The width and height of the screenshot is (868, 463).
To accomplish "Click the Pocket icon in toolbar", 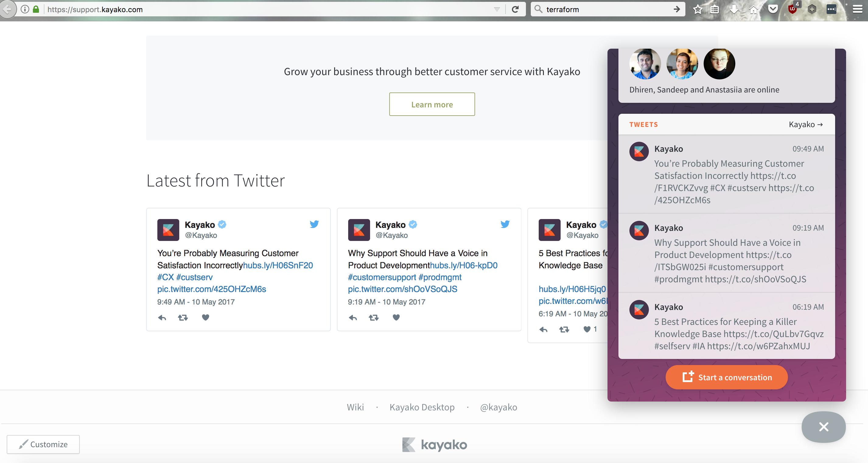I will [773, 9].
